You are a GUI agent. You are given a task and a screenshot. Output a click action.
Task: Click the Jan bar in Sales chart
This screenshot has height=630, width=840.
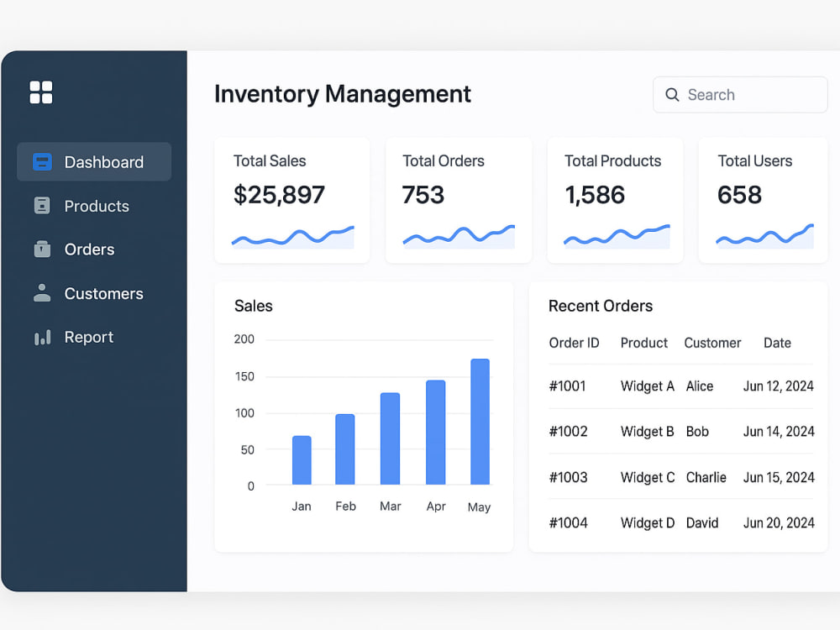[x=302, y=460]
